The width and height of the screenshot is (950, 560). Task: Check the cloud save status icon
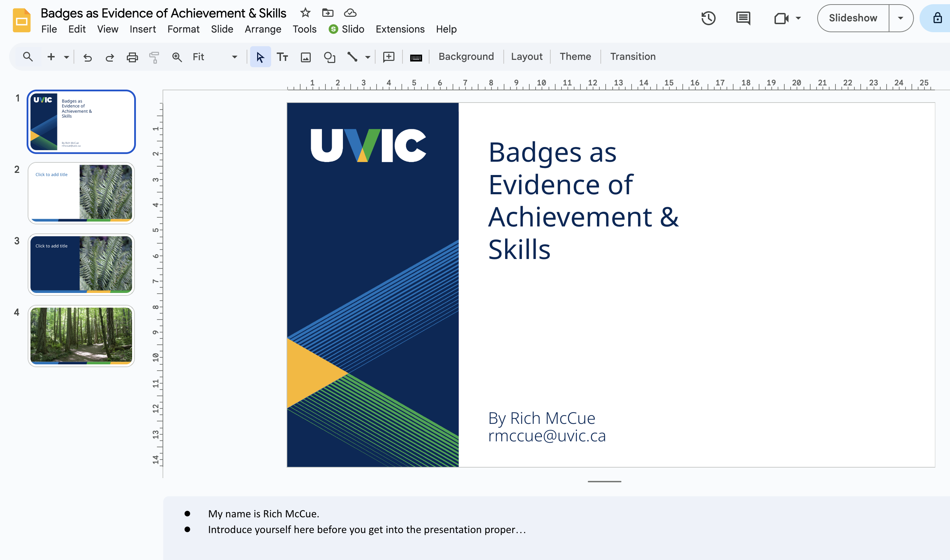(350, 13)
